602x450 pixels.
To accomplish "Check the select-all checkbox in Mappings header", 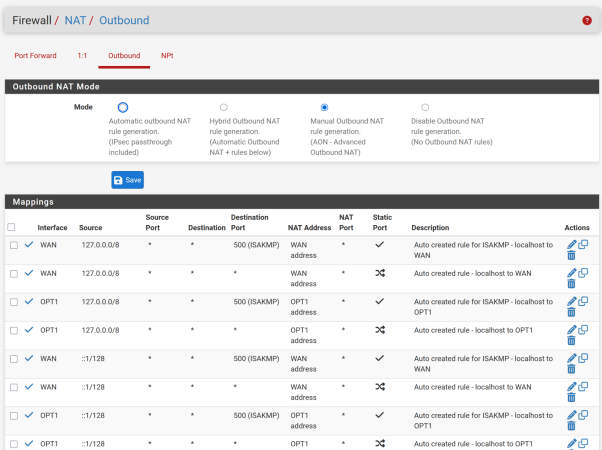I will [x=11, y=227].
